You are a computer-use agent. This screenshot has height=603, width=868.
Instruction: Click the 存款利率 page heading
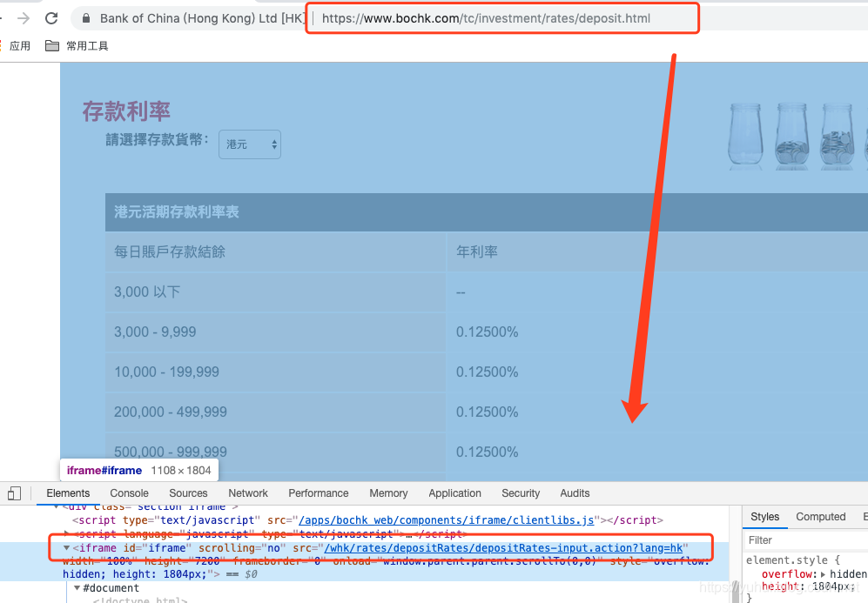[x=126, y=111]
